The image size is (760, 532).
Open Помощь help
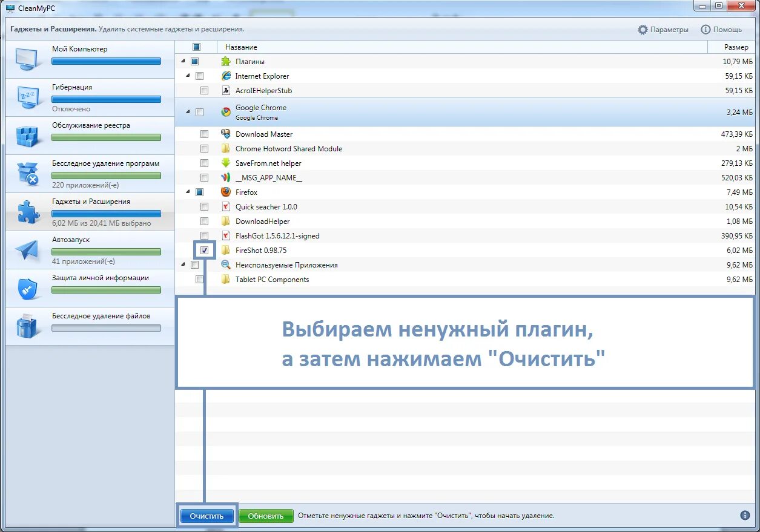[x=721, y=30]
